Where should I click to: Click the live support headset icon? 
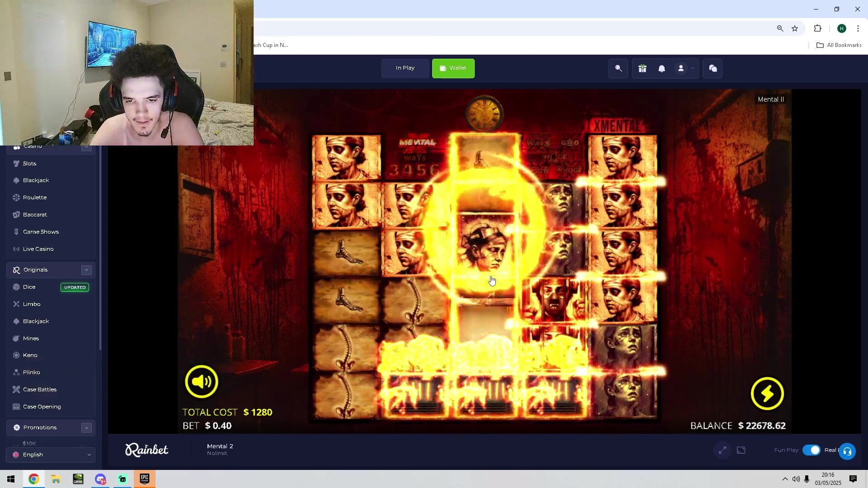pos(847,451)
